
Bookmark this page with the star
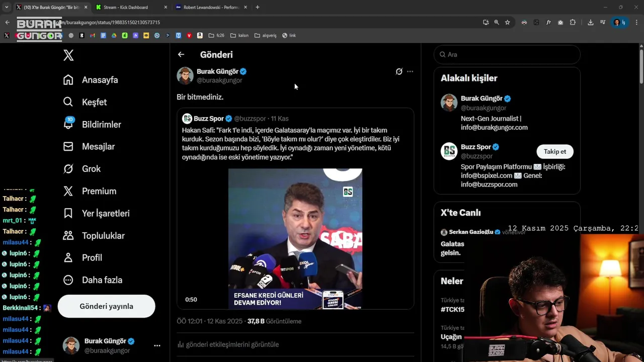coord(508,22)
